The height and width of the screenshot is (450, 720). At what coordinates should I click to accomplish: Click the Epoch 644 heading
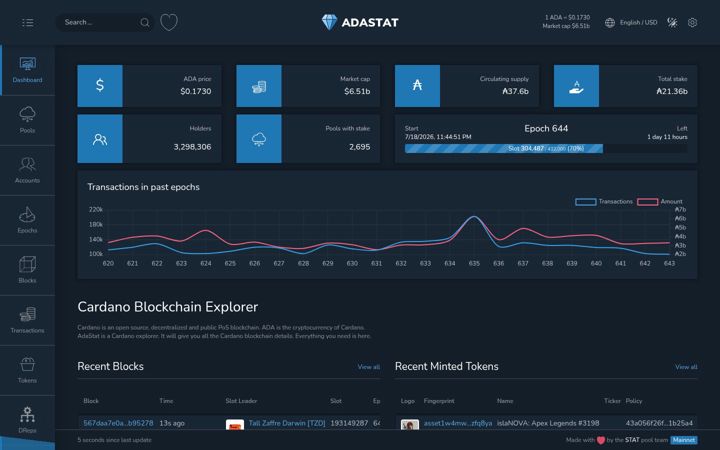pos(546,129)
